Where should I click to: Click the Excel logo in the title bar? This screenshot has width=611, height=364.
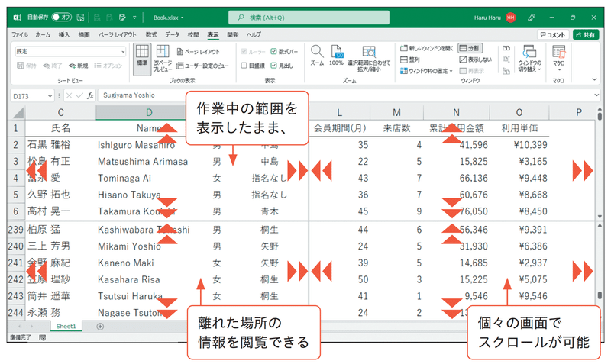pos(17,18)
